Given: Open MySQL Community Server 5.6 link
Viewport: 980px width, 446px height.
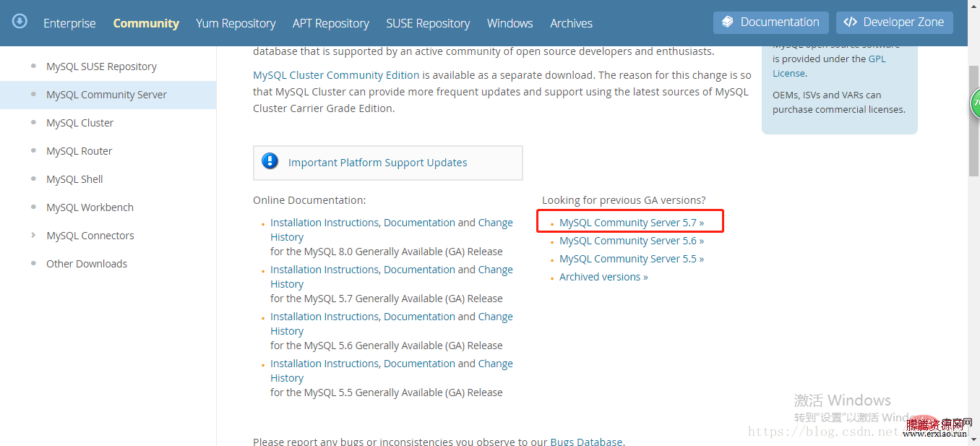Looking at the screenshot, I should pyautogui.click(x=632, y=241).
